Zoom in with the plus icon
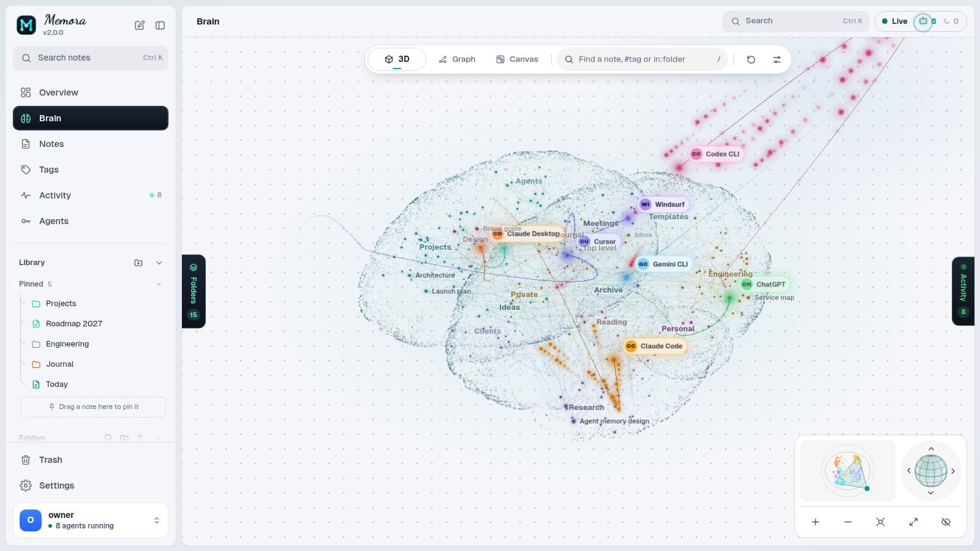Viewport: 980px width, 551px height. click(815, 522)
